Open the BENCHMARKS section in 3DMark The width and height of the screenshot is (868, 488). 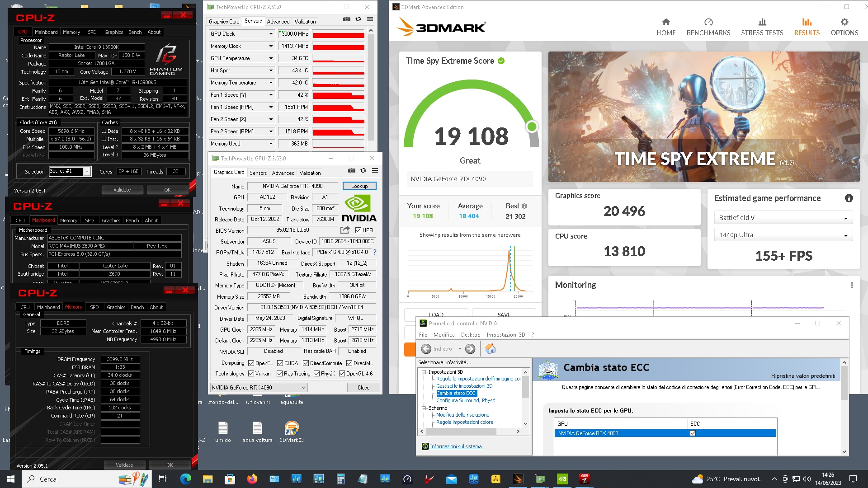coord(708,28)
